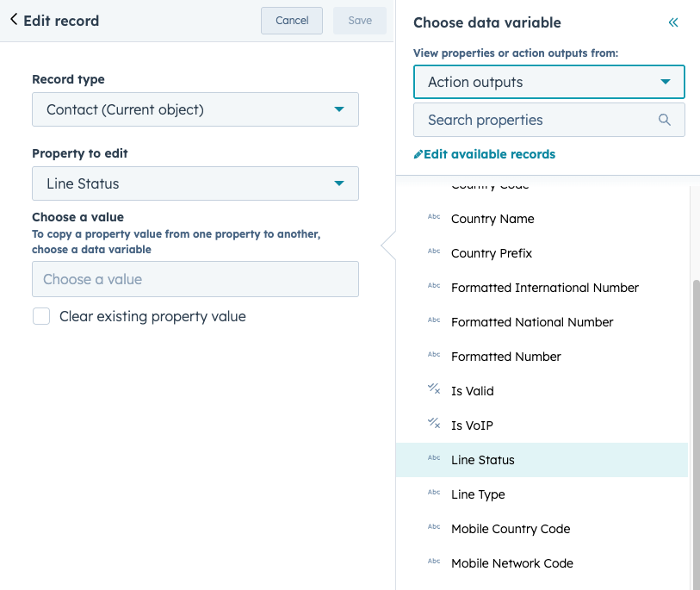Click the variable list vertical scrollbar

[x=696, y=431]
